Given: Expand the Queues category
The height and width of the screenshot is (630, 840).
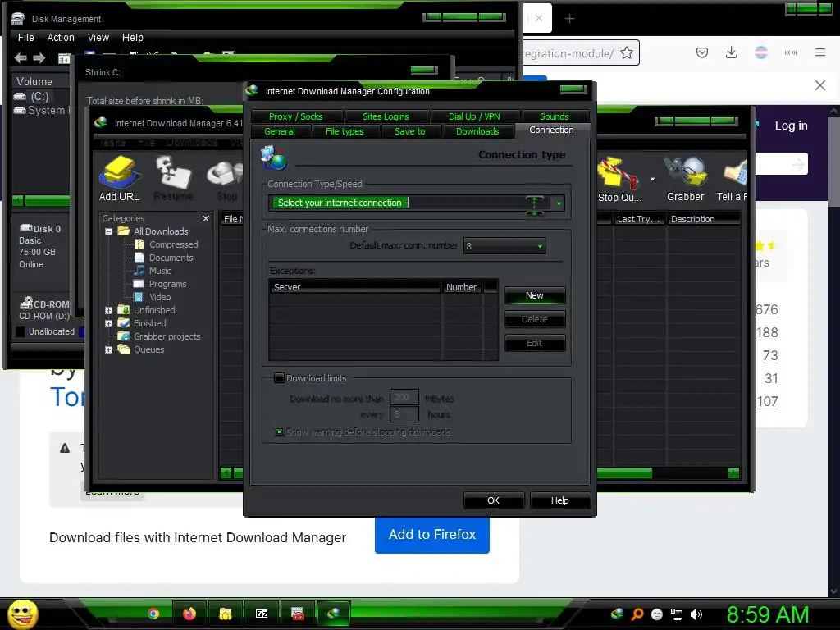Looking at the screenshot, I should pyautogui.click(x=109, y=349).
